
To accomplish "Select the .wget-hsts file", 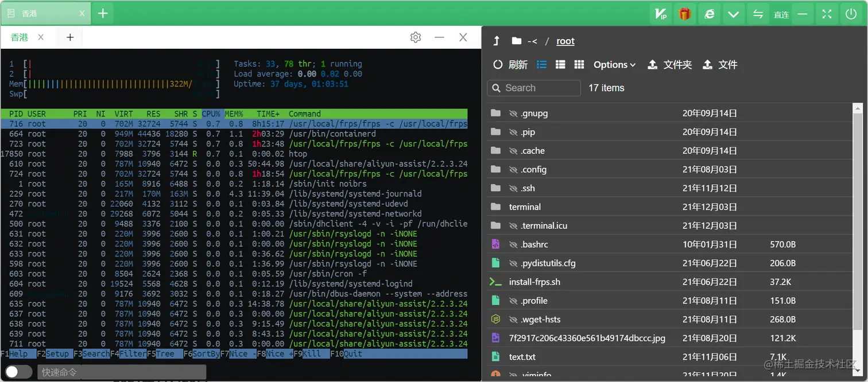I will tap(669, 319).
